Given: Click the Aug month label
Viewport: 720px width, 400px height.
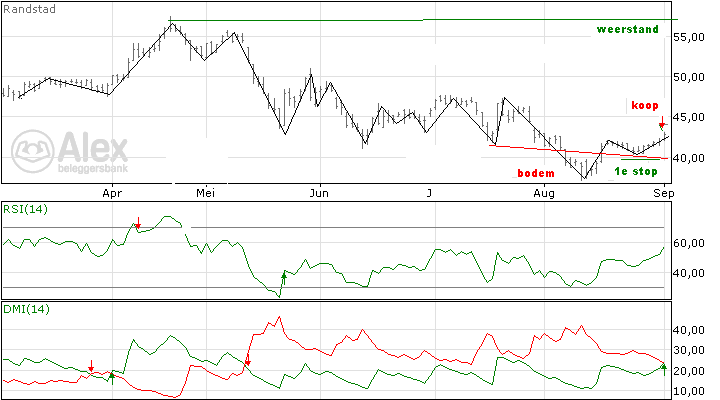Looking at the screenshot, I should point(544,193).
